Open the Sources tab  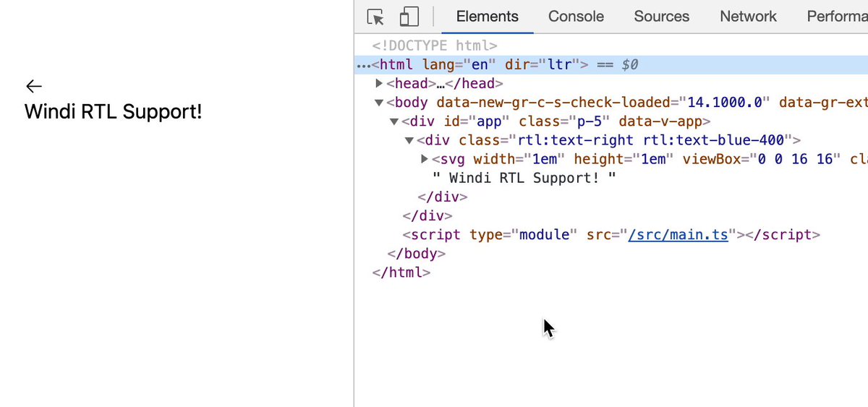click(x=662, y=17)
